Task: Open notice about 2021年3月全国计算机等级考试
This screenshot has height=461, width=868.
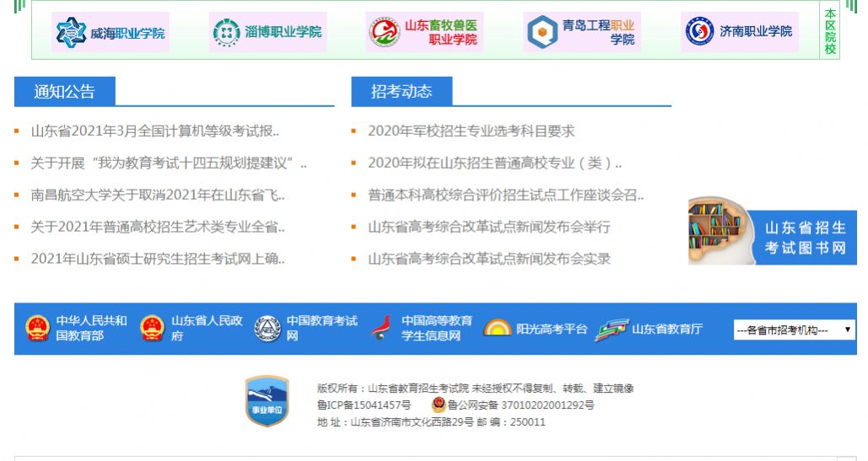Action: [x=155, y=131]
